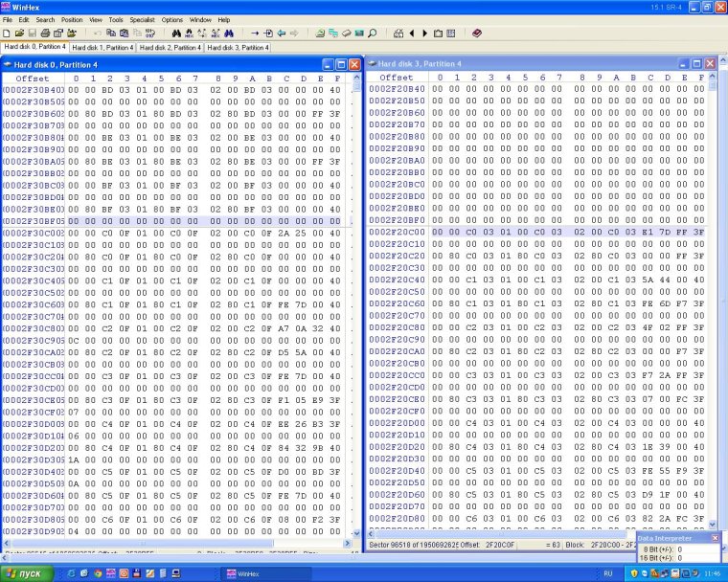Open the Tools menu
728x582 pixels.
point(116,20)
